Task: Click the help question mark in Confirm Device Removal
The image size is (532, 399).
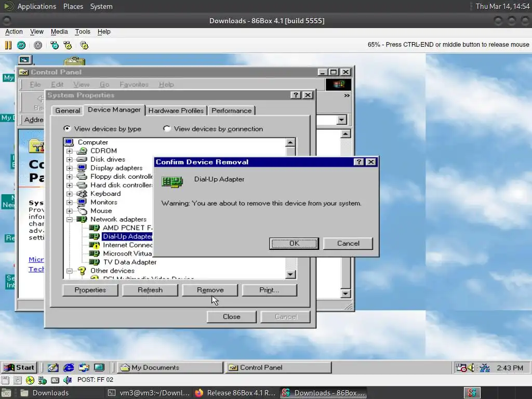Action: 358,162
